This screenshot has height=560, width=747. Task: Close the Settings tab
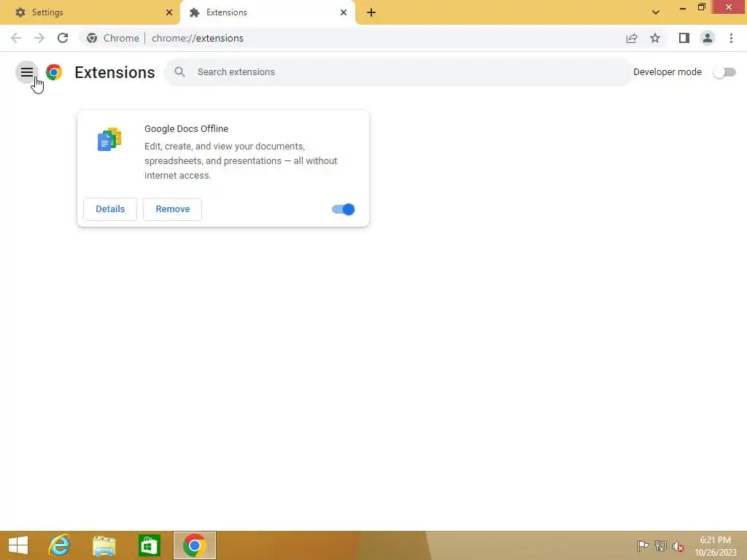tap(169, 12)
